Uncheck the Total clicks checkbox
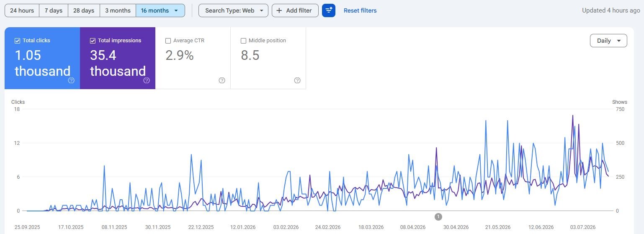 coord(17,41)
